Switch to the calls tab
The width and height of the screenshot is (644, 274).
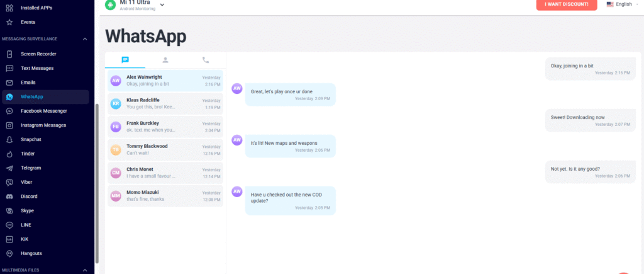coord(206,60)
